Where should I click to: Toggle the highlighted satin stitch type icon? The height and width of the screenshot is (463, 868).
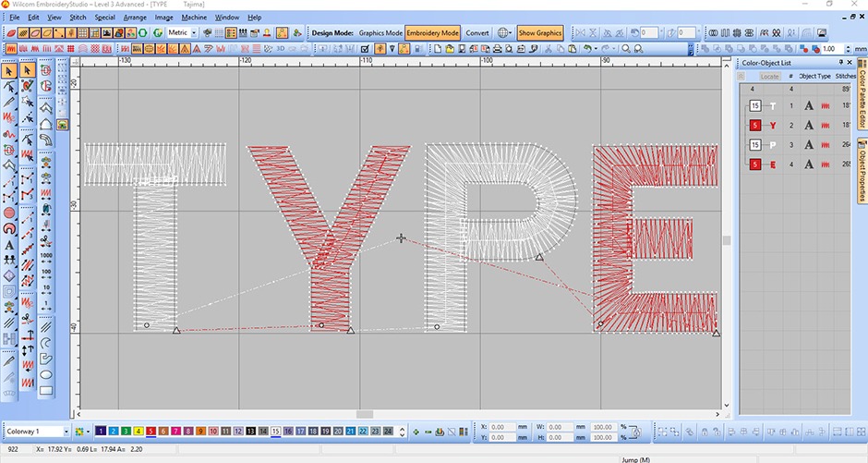click(x=10, y=49)
